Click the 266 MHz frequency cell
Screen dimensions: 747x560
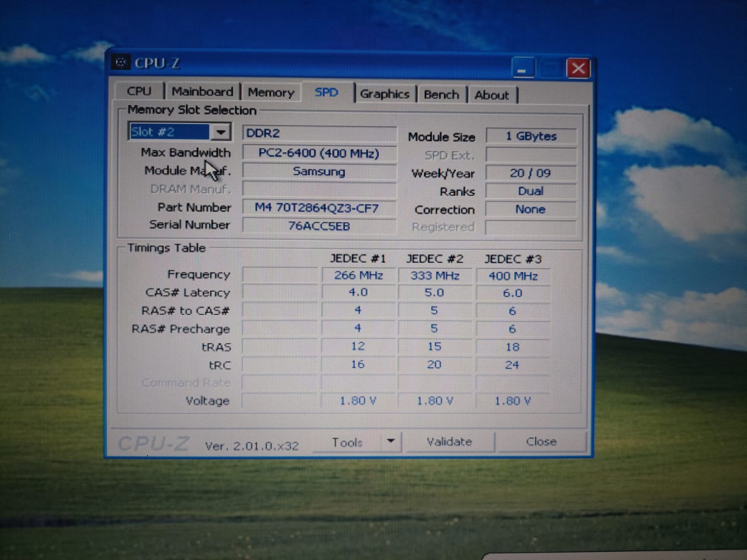tap(358, 275)
